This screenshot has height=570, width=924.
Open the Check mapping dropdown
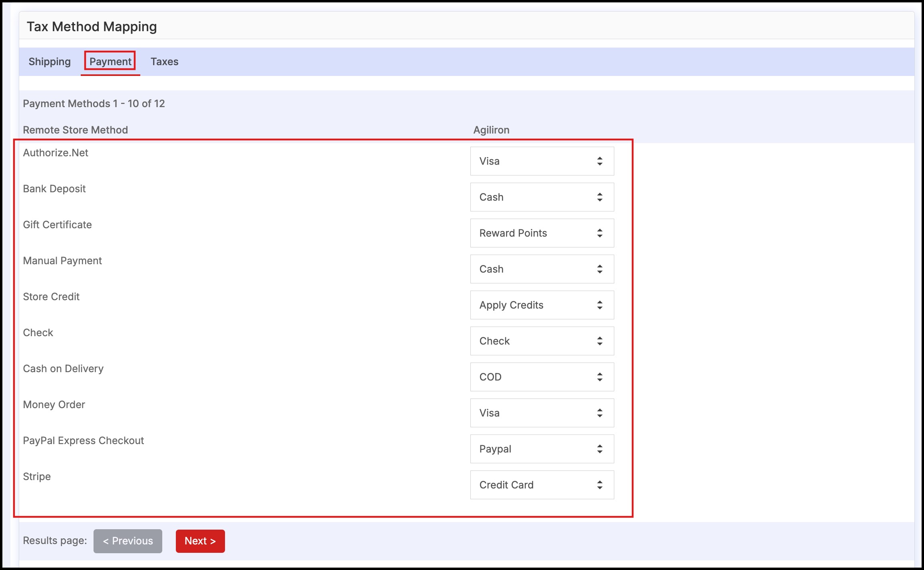(542, 341)
